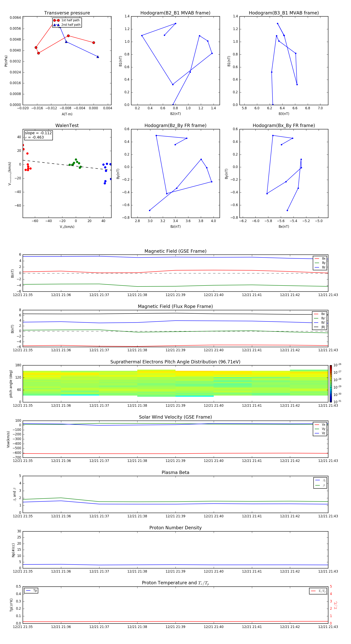The height and width of the screenshot is (644, 351).
Task: Click the 'pitch angle (deg)' y-axis label
Action: 11,384
